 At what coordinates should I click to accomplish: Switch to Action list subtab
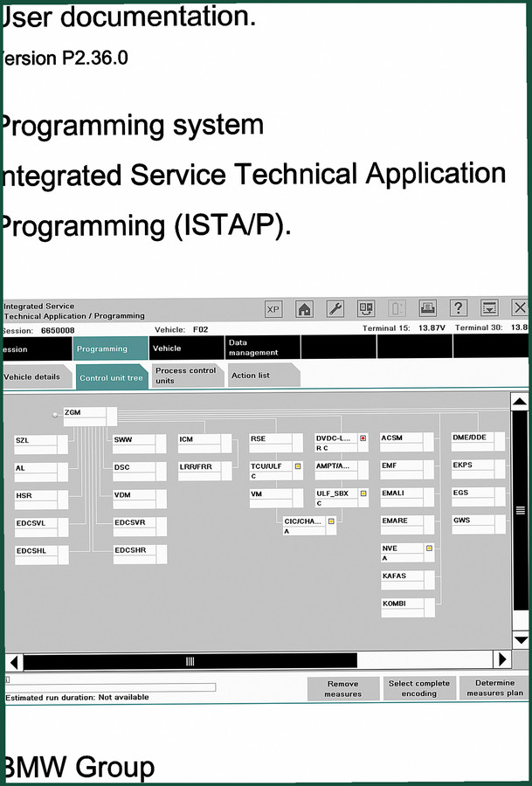[264, 375]
